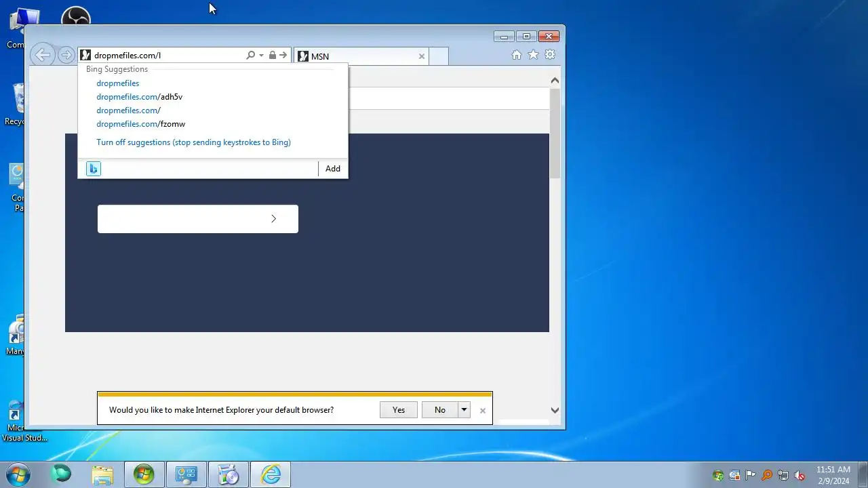Viewport: 868px width, 488px height.
Task: Select suggestion dropmefiles.com/adh5v
Action: (139, 97)
